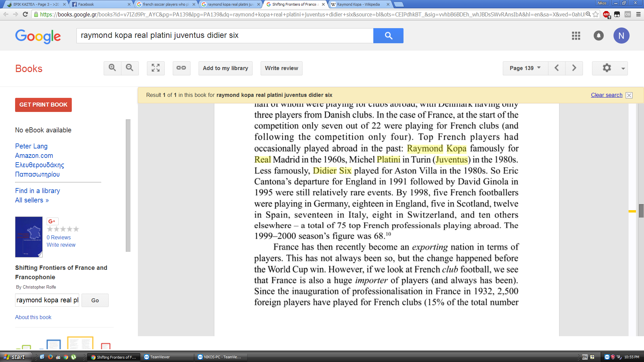Launch Firefox from quick launch
The height and width of the screenshot is (362, 644).
(x=50, y=357)
